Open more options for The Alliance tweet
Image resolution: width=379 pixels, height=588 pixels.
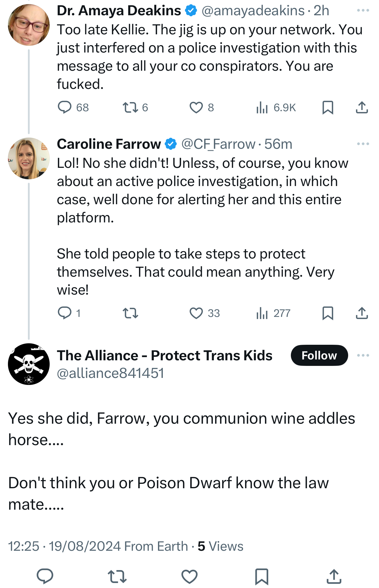point(363,355)
